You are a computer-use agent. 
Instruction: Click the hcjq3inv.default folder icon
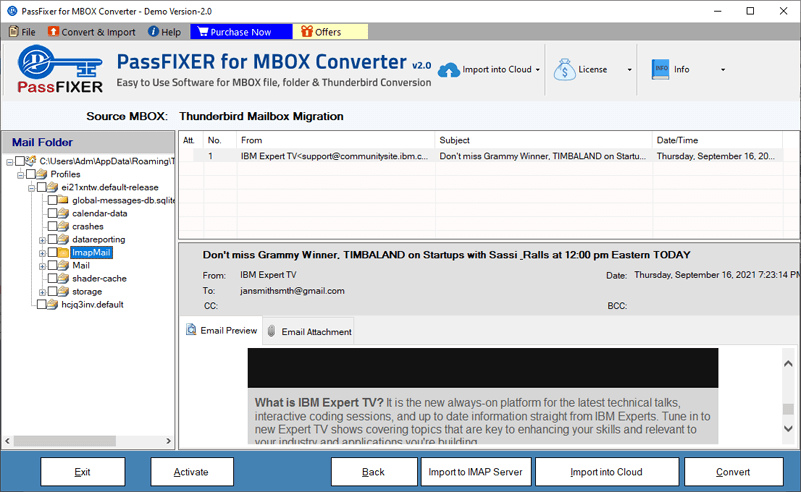coord(53,304)
